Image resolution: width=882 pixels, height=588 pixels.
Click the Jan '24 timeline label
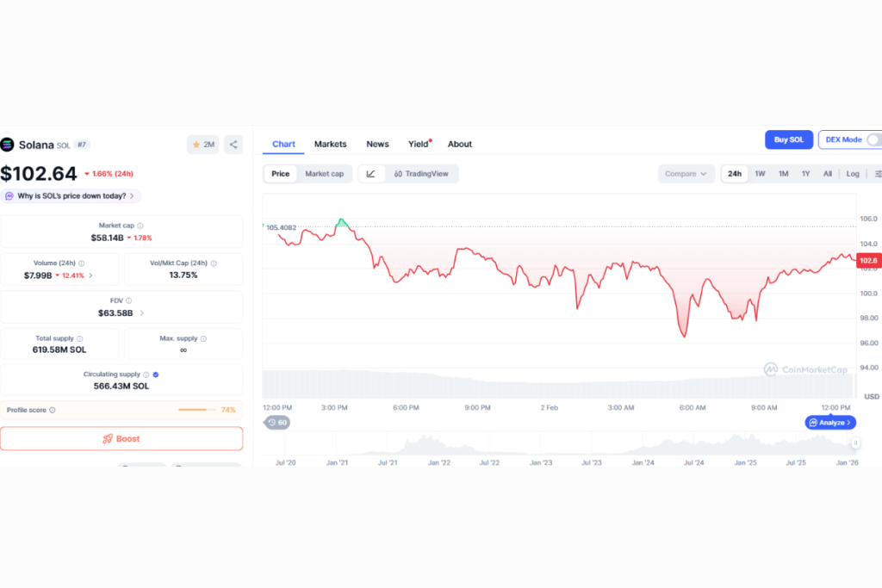click(643, 462)
